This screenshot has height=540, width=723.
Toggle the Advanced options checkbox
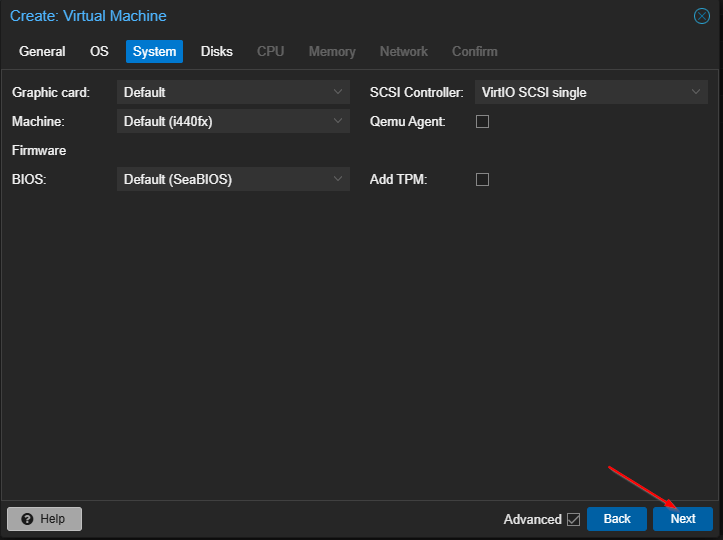coord(573,519)
